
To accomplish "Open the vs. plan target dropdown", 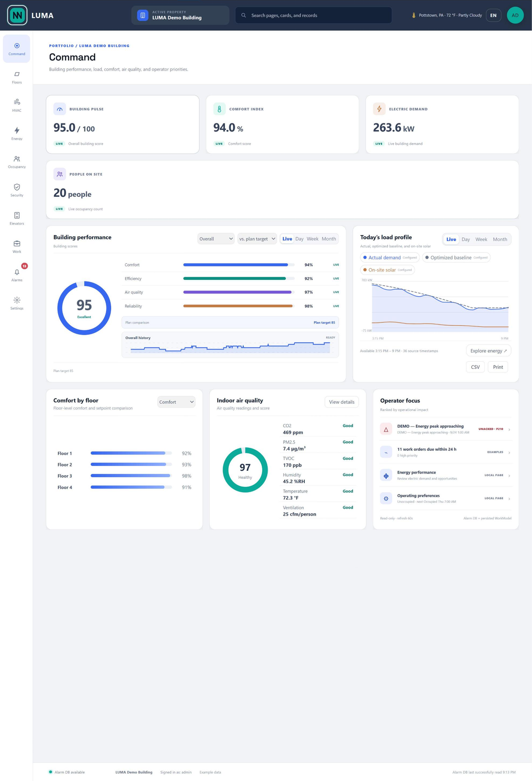I will click(257, 239).
